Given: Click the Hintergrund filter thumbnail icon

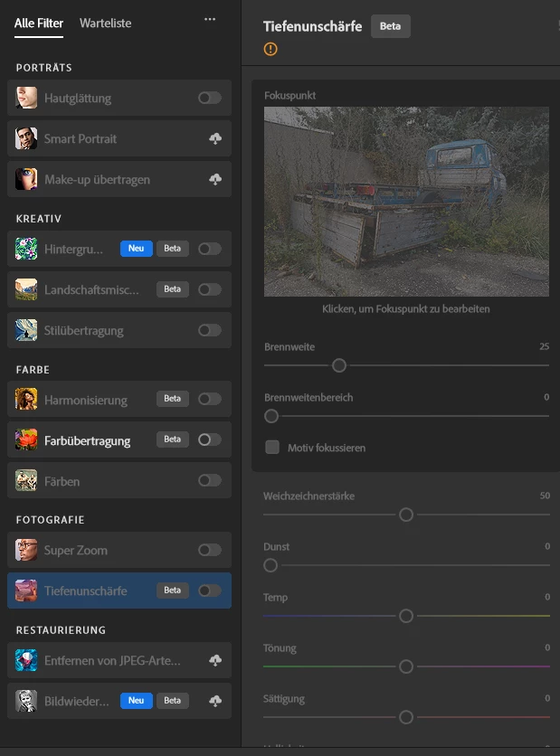Looking at the screenshot, I should click(x=26, y=249).
